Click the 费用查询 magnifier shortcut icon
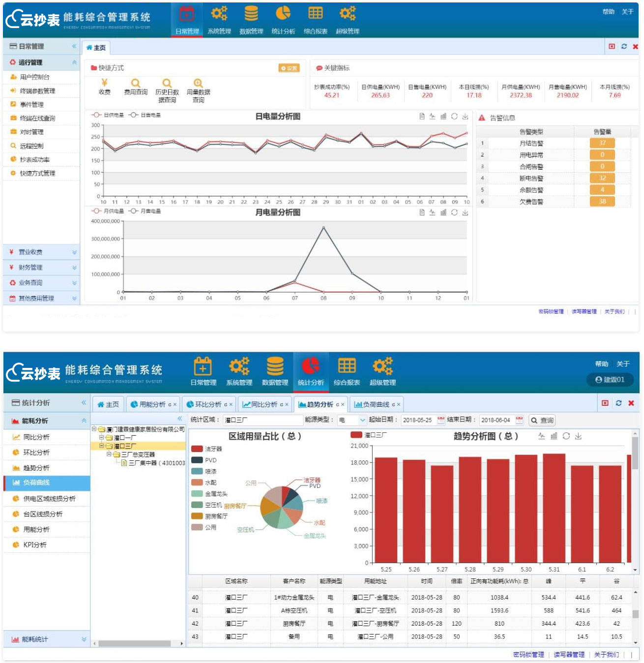 pyautogui.click(x=136, y=83)
